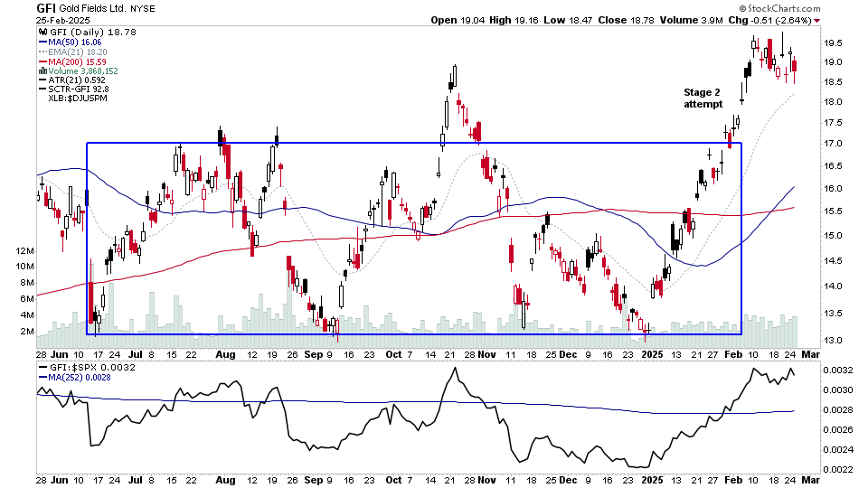Click the red MA(200) legend line swatch
868x488 pixels.
coord(42,62)
